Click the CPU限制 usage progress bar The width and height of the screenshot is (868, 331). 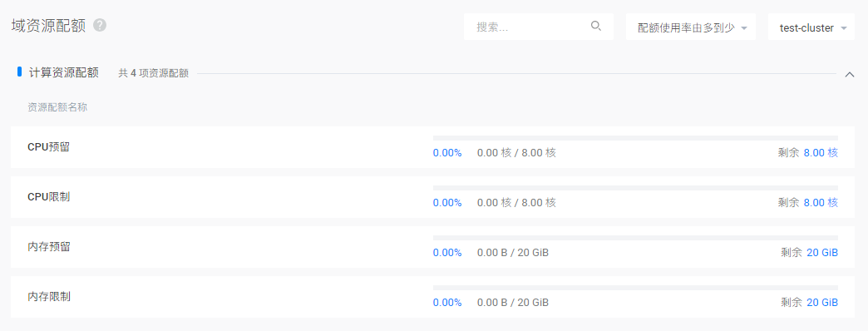(x=635, y=188)
